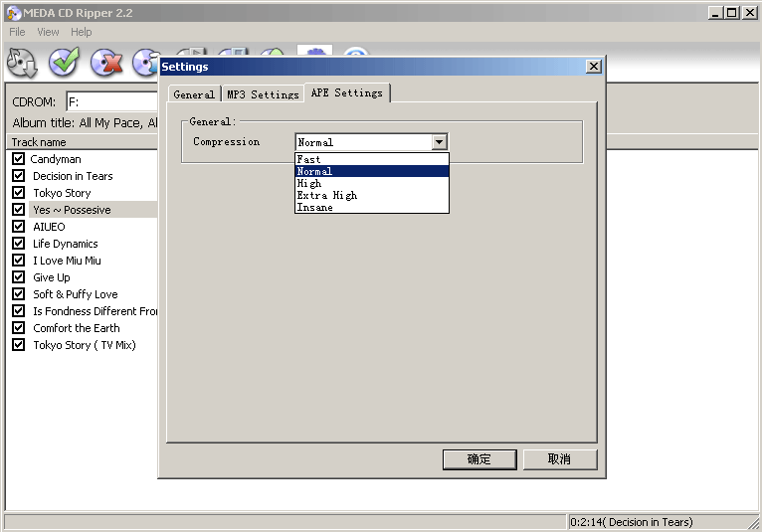
Task: Uncheck the Decision in Tears track
Action: [x=19, y=175]
